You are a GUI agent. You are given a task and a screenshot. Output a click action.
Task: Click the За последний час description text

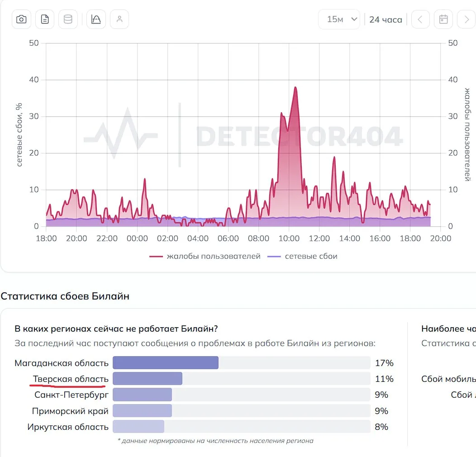point(195,343)
